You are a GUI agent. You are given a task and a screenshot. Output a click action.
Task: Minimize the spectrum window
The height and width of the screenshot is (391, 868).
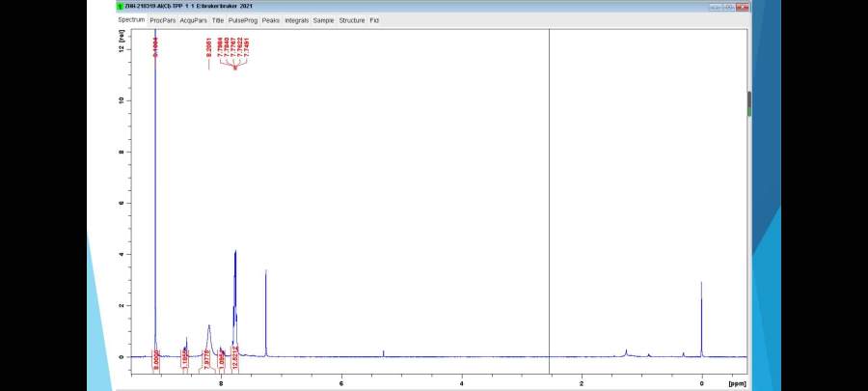(x=715, y=7)
